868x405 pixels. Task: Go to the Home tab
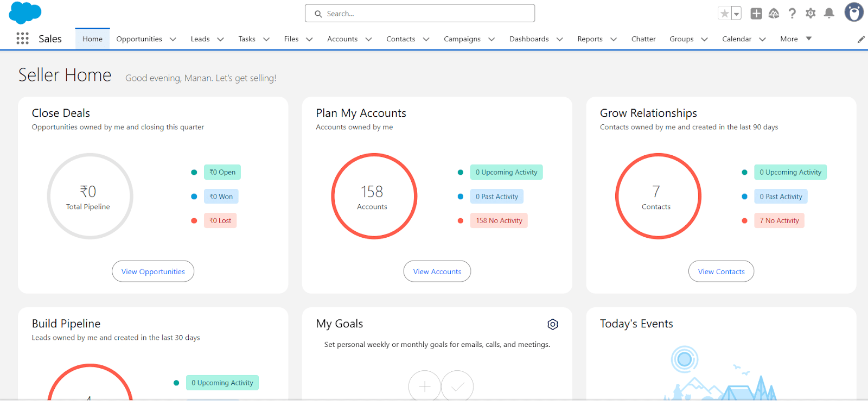coord(92,39)
